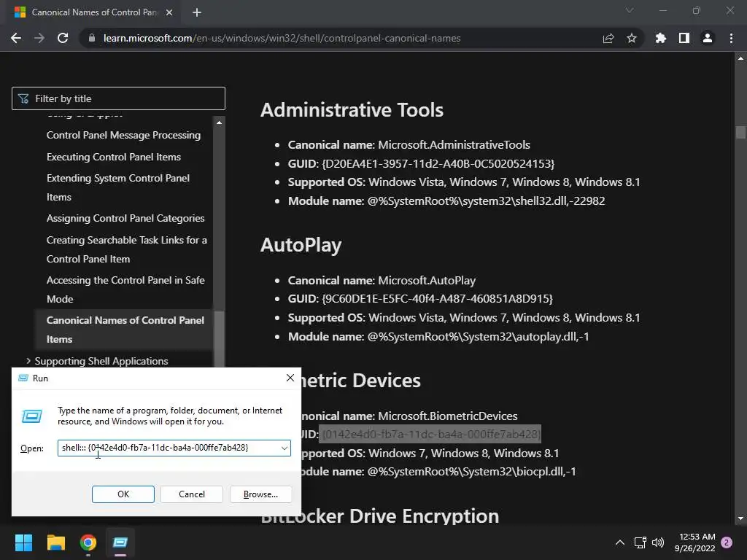Show hidden system tray icons
747x560 pixels.
click(620, 542)
